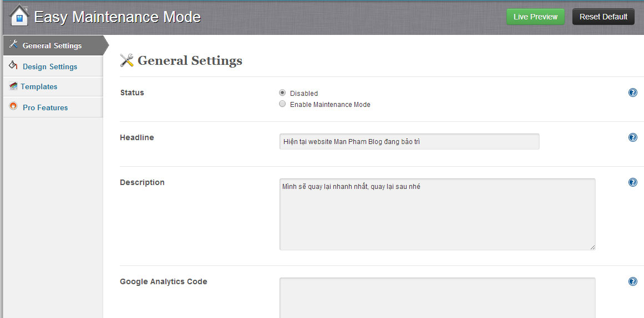Click inside the Description textarea
The width and height of the screenshot is (644, 318).
pos(438,214)
